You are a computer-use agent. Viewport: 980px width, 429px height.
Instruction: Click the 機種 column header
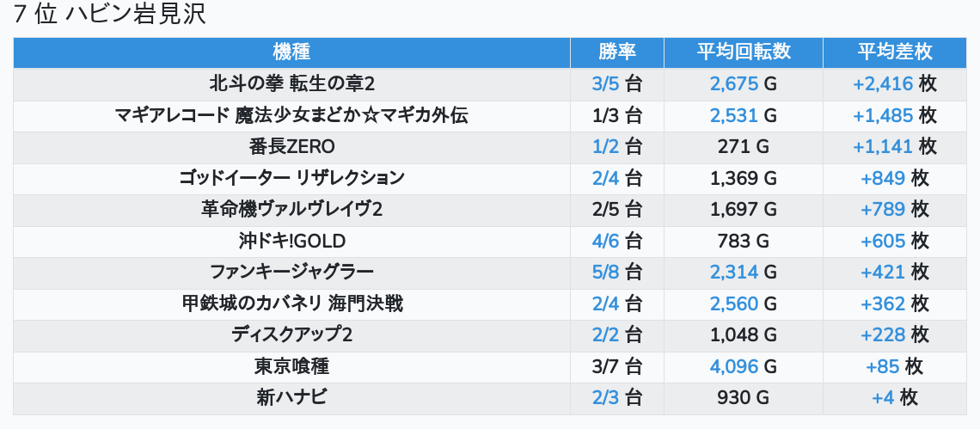(x=291, y=52)
